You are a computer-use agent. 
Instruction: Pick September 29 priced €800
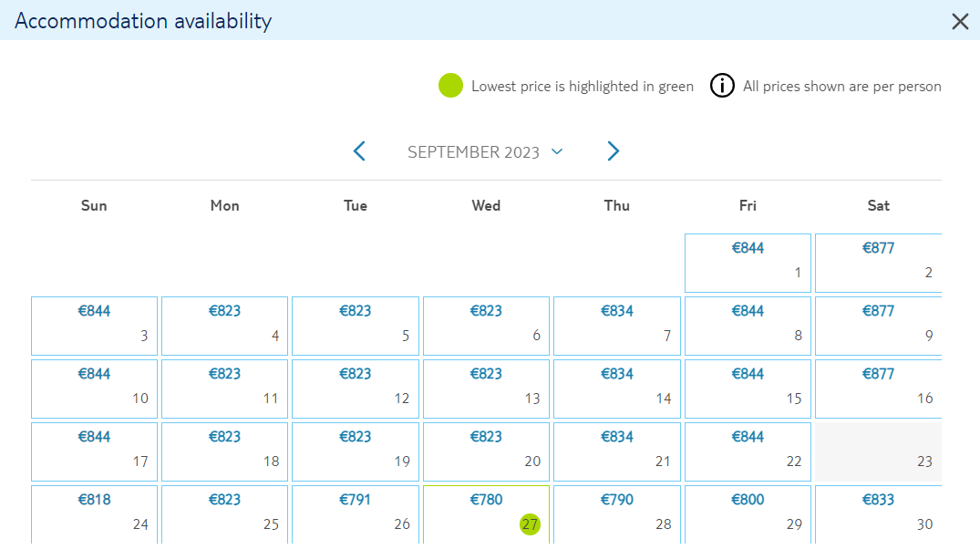click(x=748, y=513)
